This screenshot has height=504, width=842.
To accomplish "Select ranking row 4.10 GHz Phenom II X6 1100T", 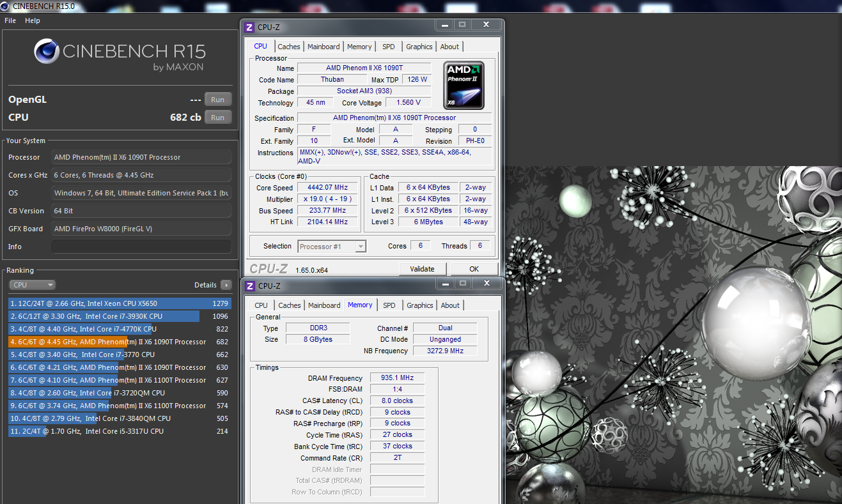I will pos(120,380).
